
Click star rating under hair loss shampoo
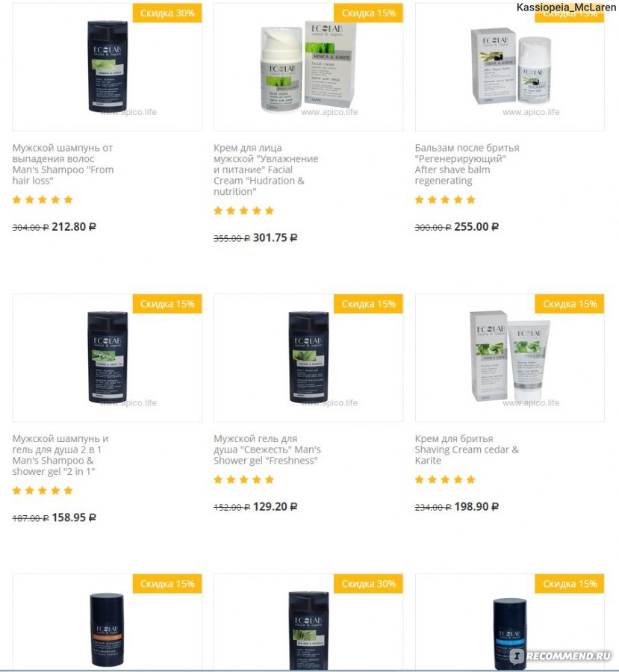pos(43,199)
